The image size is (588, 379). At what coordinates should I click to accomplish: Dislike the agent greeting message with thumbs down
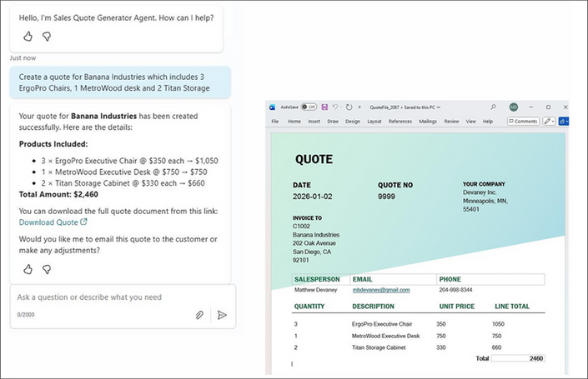tap(47, 37)
